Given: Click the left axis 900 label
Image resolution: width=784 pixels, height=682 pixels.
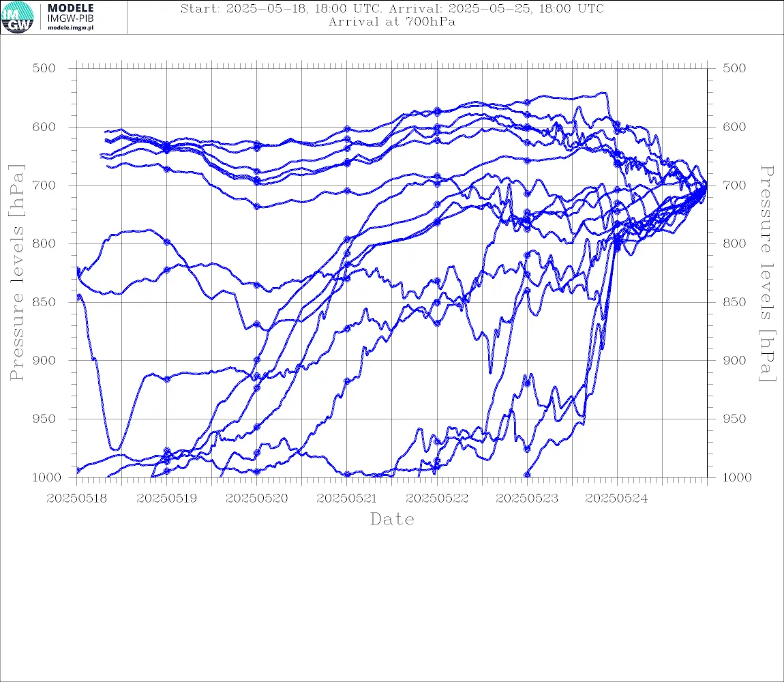Looking at the screenshot, I should [x=44, y=360].
